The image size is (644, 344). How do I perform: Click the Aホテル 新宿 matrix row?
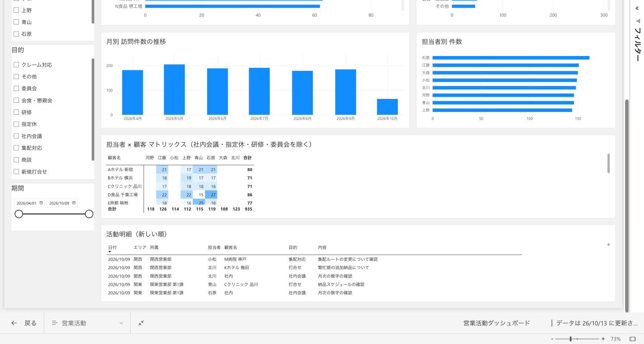(x=180, y=169)
